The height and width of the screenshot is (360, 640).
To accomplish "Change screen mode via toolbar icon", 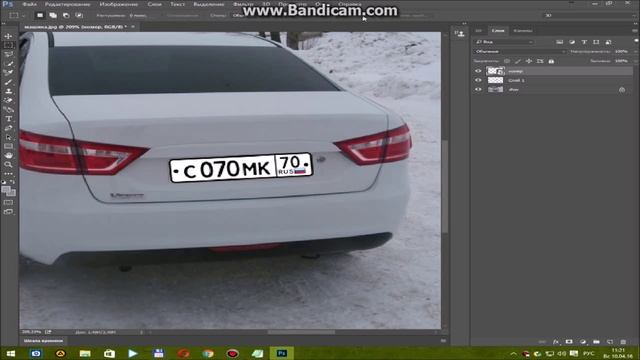I will [8, 212].
